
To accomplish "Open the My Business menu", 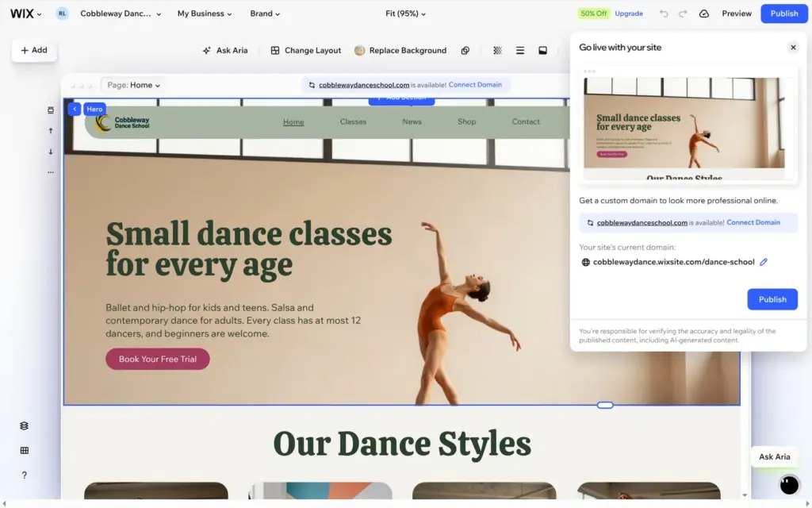I will click(x=205, y=14).
